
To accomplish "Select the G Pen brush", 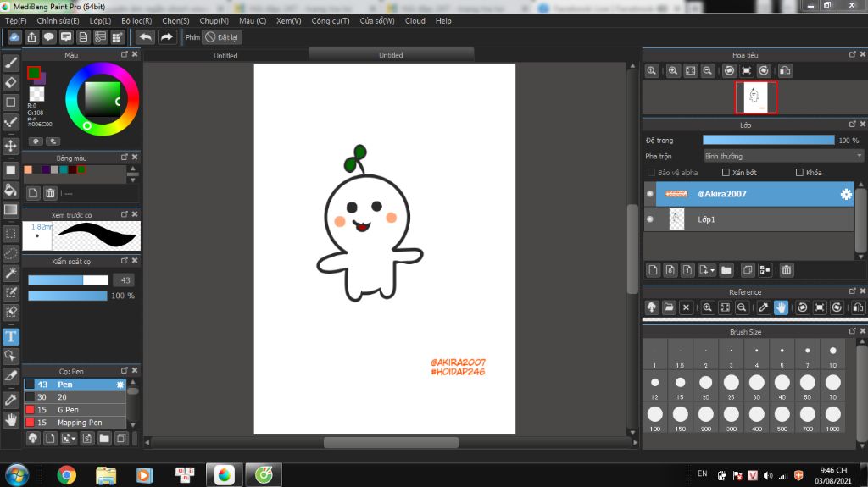I will coord(67,410).
